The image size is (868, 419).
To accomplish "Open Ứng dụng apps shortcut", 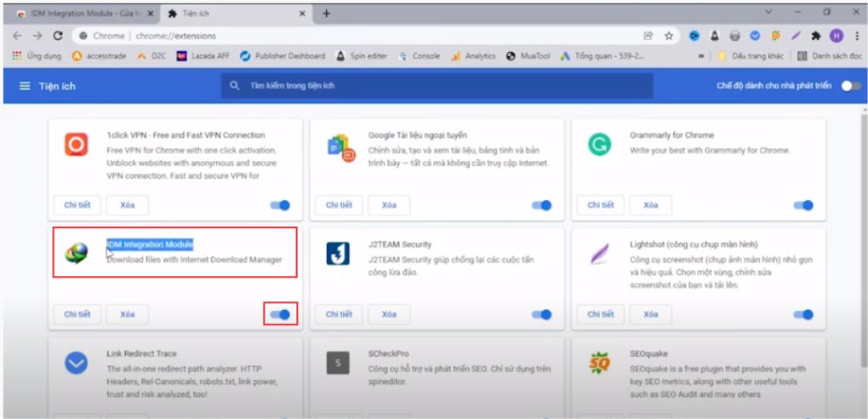I will click(x=37, y=56).
